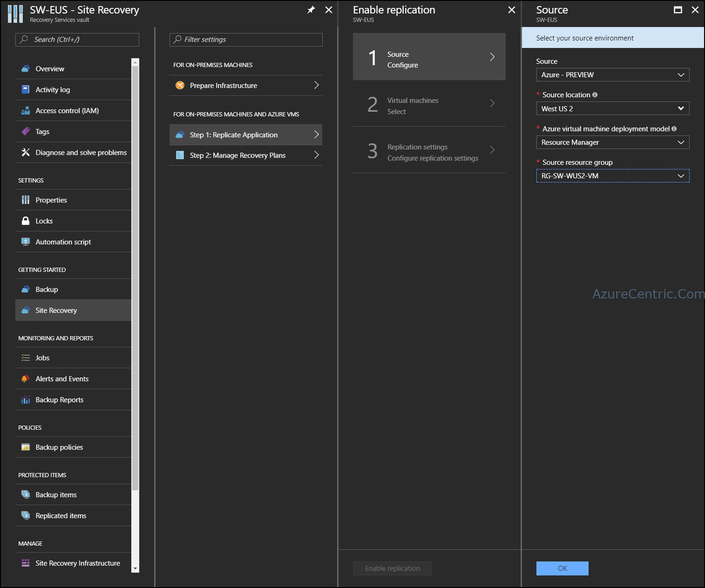Click the Step 1 Replicate Application icon
Viewport: 705px width, 588px height.
point(180,135)
